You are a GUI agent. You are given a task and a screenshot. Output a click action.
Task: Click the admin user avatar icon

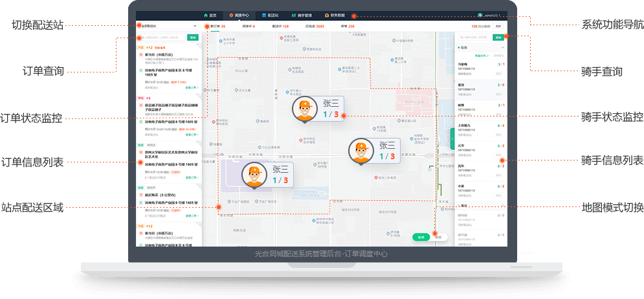point(480,16)
